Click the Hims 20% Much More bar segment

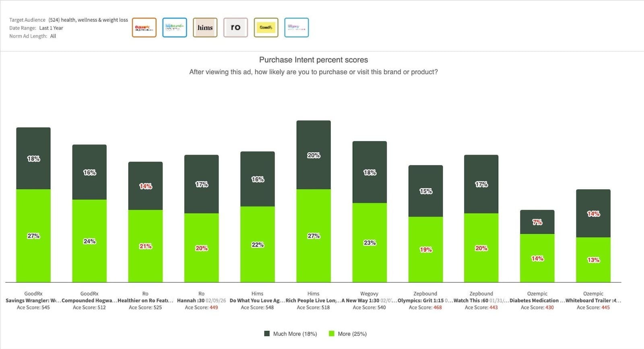[x=314, y=155]
